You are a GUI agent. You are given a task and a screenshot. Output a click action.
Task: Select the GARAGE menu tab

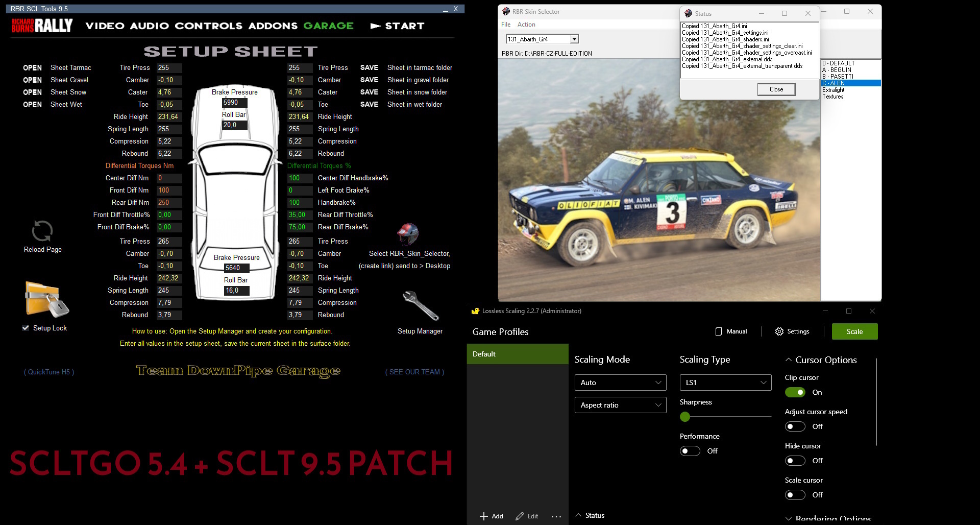click(x=328, y=26)
